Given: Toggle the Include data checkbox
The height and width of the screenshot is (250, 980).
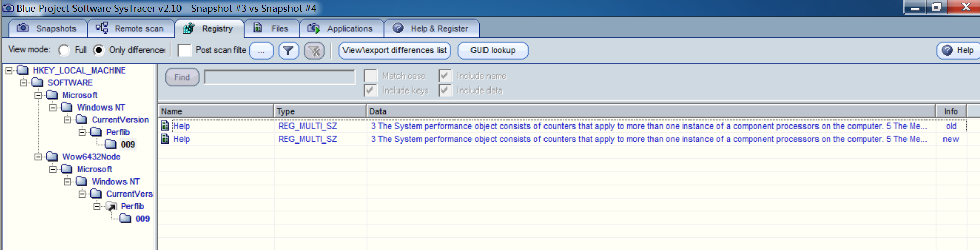Looking at the screenshot, I should click(445, 90).
